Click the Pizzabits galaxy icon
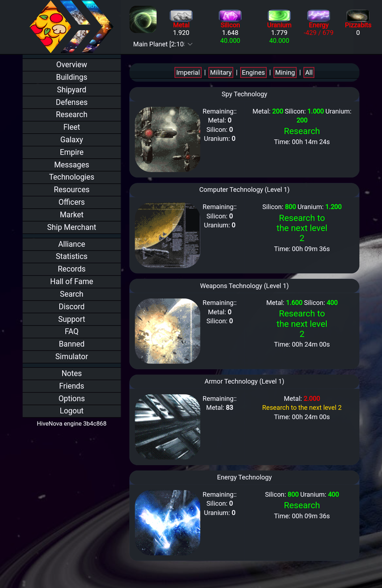Viewport: 382px width, 588px height. coord(358,15)
